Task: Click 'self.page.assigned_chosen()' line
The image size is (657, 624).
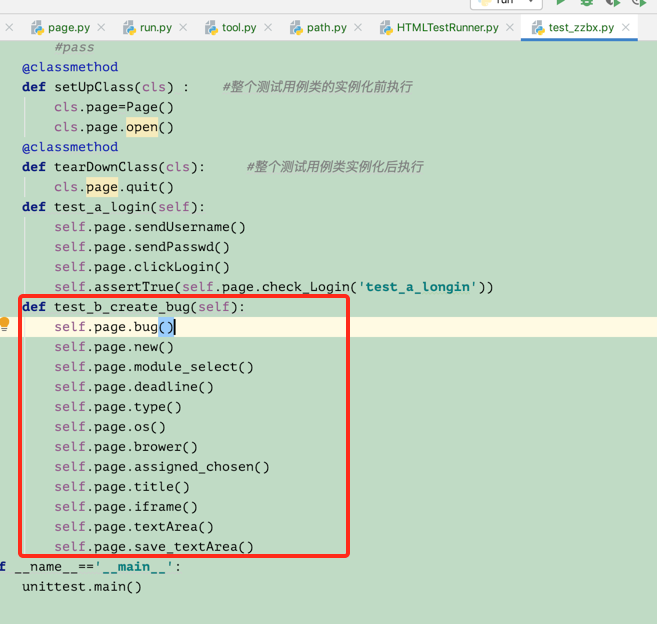Action: tap(162, 467)
